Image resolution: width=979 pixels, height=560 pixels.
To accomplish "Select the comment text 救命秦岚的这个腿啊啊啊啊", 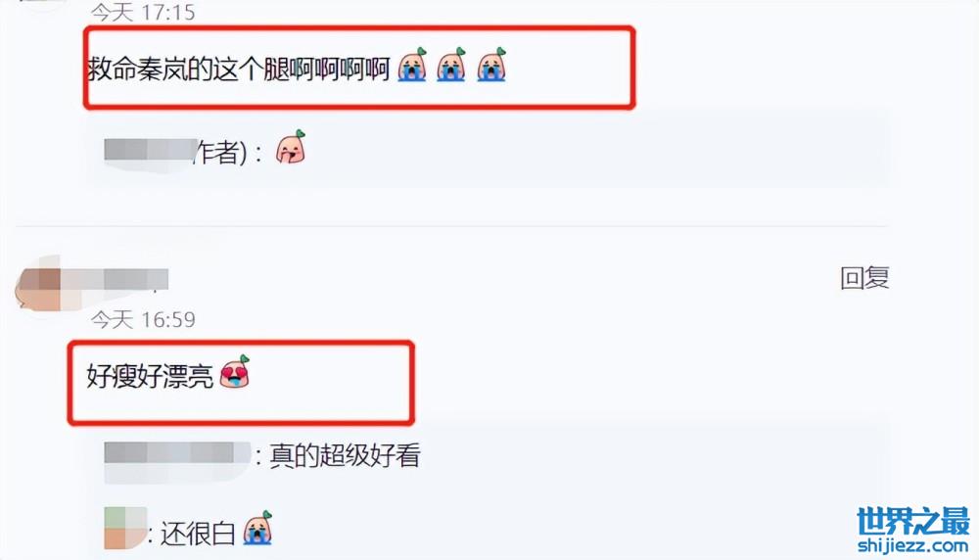I will coord(239,69).
